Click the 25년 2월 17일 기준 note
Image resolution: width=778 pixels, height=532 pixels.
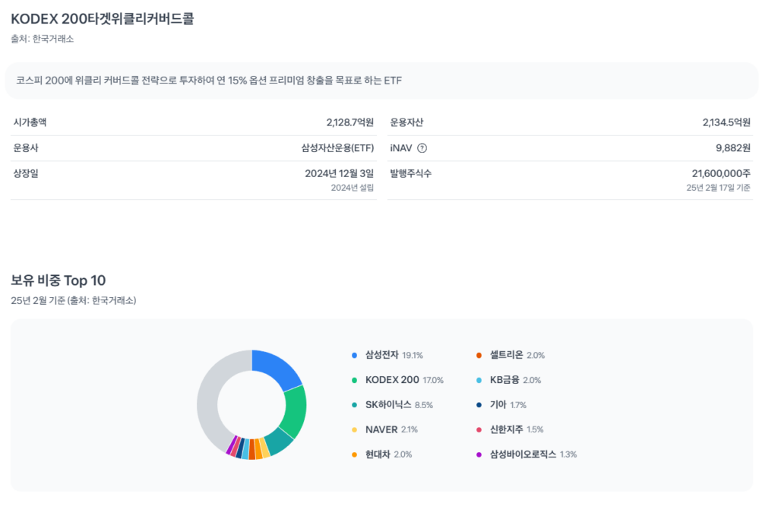[719, 188]
